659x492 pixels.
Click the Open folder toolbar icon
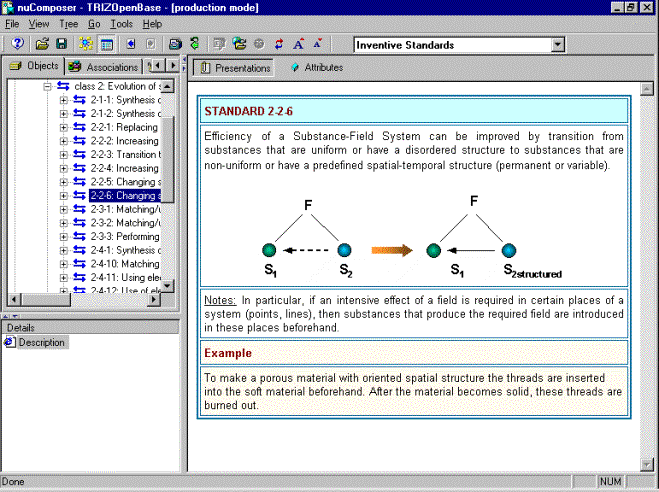click(x=42, y=44)
